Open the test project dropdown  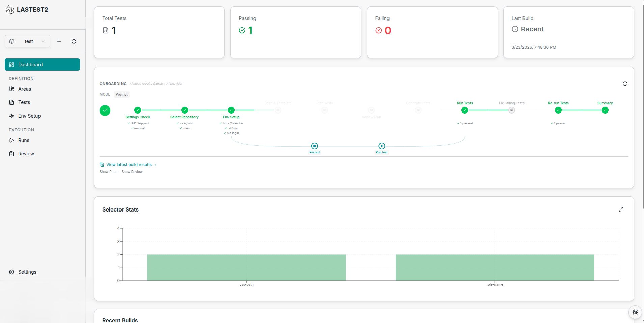(28, 41)
